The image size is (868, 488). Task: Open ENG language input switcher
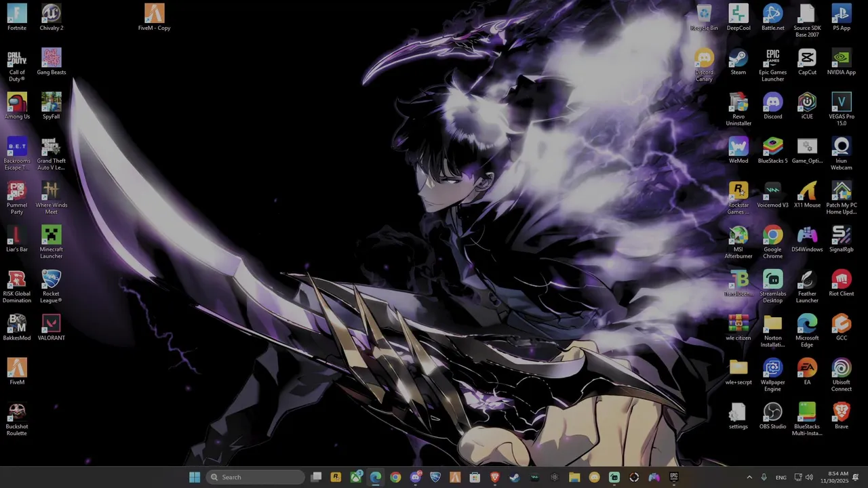tap(781, 477)
